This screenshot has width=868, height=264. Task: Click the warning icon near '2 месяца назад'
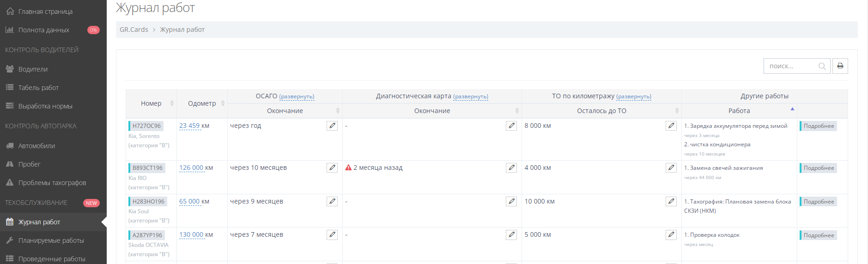348,168
